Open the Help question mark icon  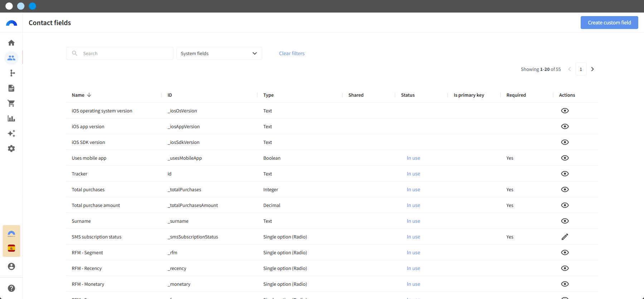click(x=11, y=288)
